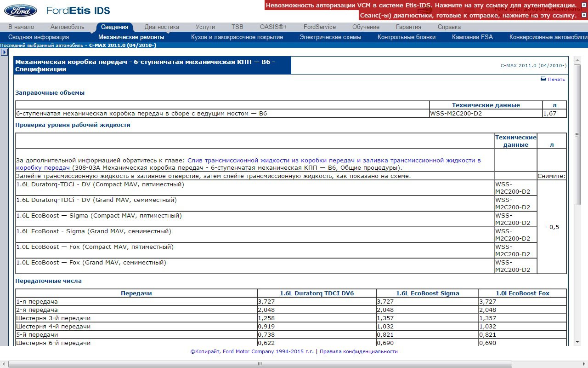The image size is (588, 368).
Task: Open Сводная информация submenu
Action: pos(39,37)
